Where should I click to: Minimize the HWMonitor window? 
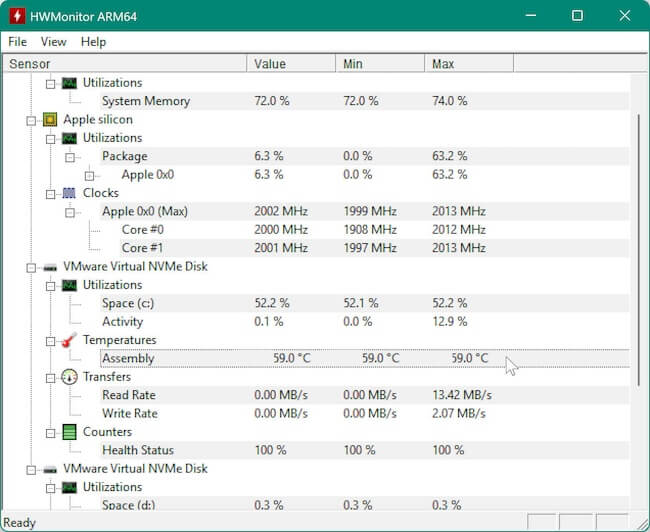click(x=531, y=16)
